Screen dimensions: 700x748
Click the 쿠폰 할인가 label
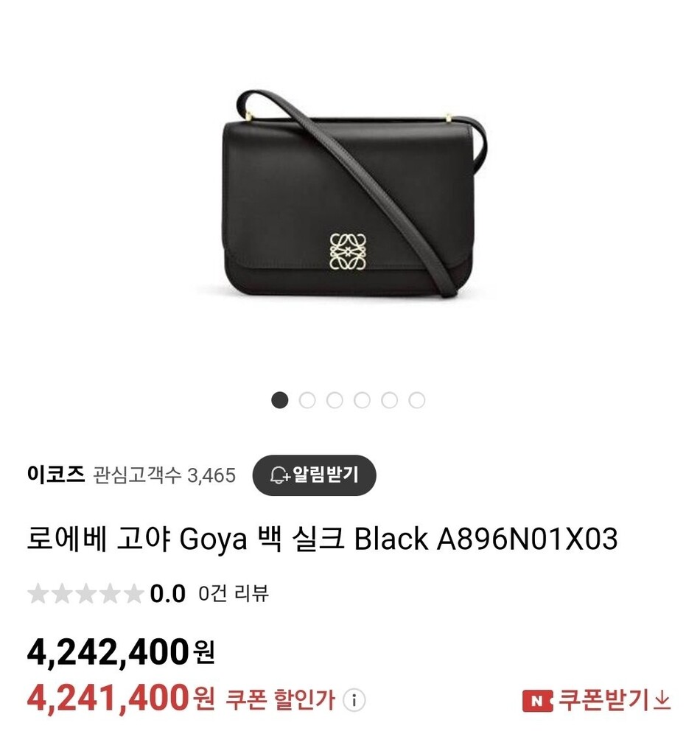280,700
